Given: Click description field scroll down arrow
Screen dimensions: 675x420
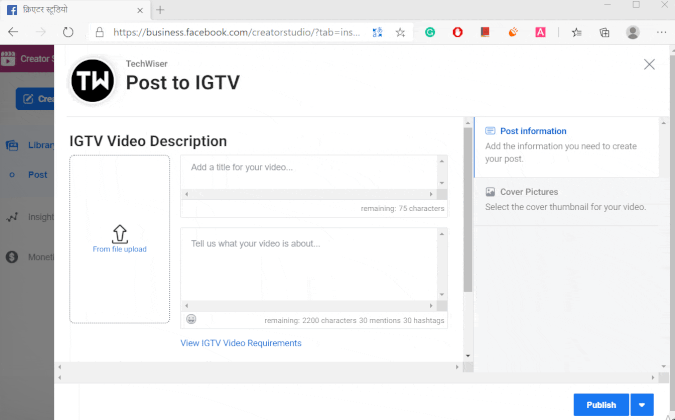Looking at the screenshot, I should (442, 295).
